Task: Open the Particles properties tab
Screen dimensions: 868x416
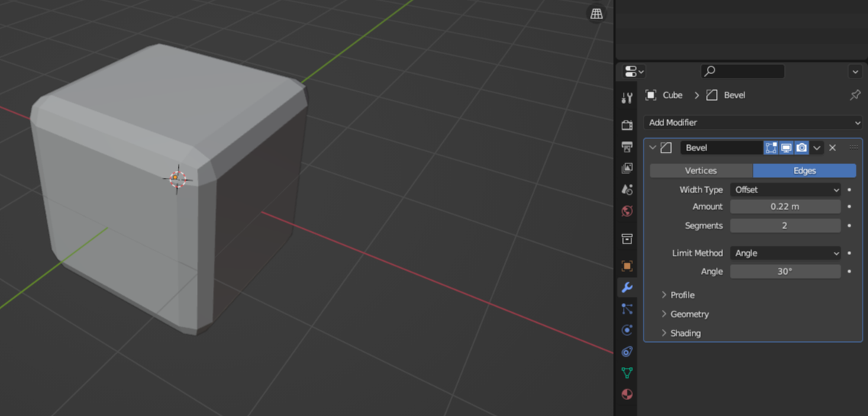Action: tap(627, 308)
